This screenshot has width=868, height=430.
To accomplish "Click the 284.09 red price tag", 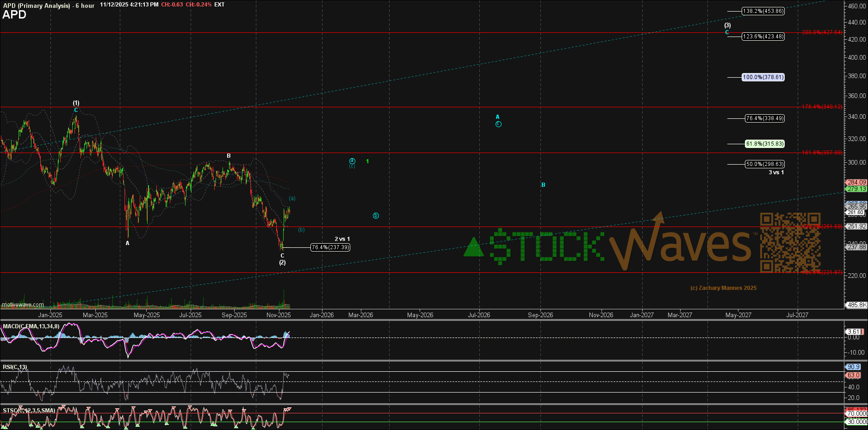I will (x=856, y=182).
